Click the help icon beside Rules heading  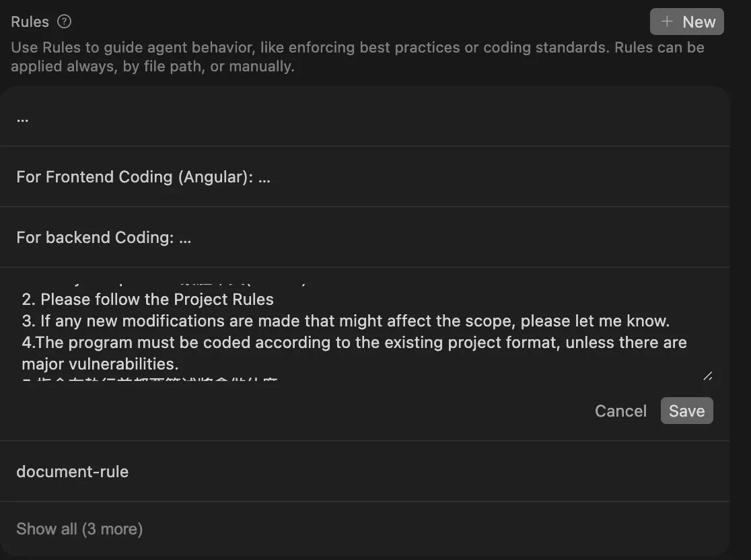(x=64, y=22)
